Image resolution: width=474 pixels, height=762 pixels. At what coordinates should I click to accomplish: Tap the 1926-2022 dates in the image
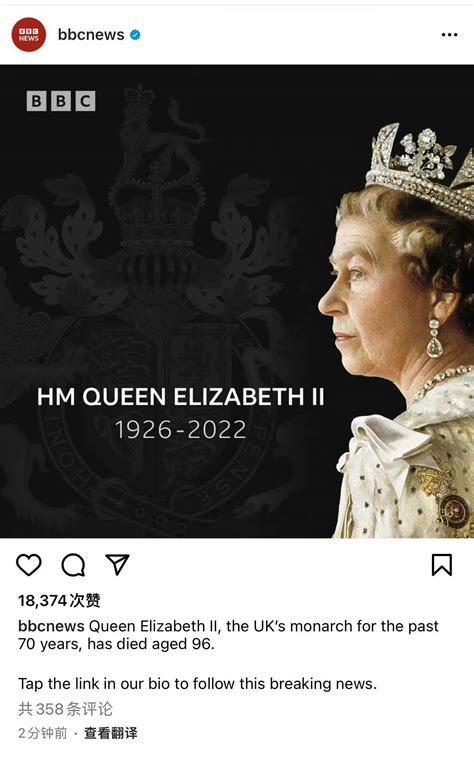tap(181, 430)
